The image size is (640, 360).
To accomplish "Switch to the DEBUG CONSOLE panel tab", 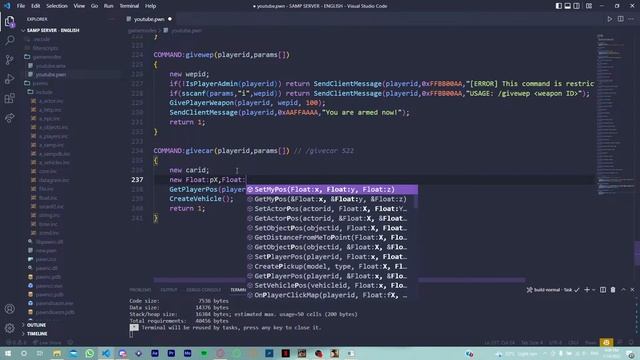I will [x=203, y=290].
